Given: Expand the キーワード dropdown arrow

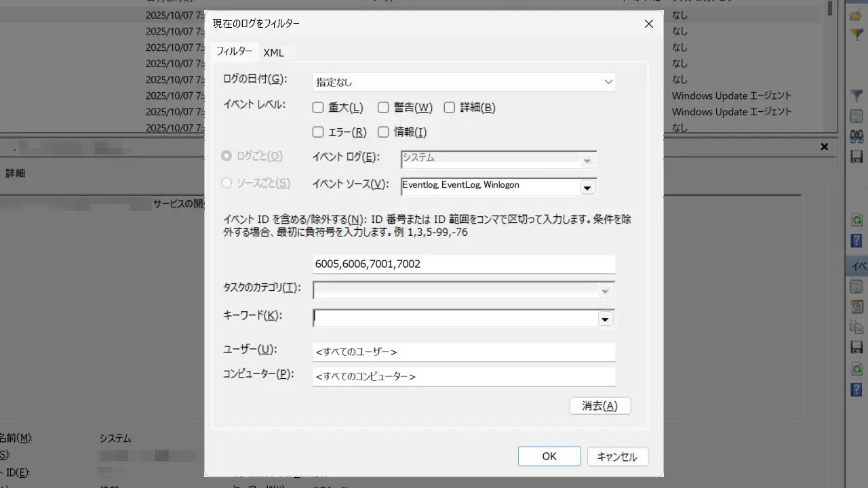Looking at the screenshot, I should point(605,319).
